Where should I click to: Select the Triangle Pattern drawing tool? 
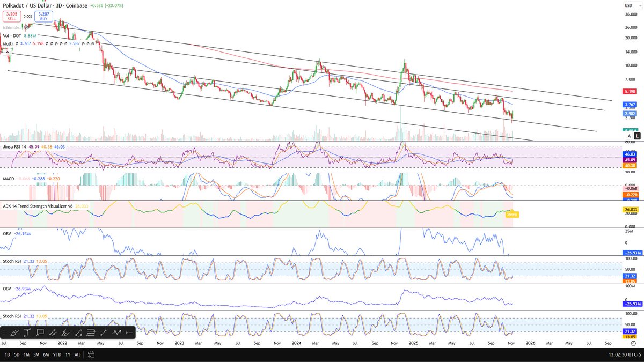click(78, 333)
